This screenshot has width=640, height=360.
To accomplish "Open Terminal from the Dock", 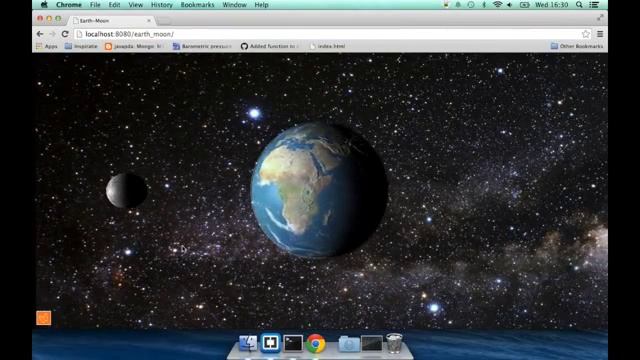I will [293, 343].
